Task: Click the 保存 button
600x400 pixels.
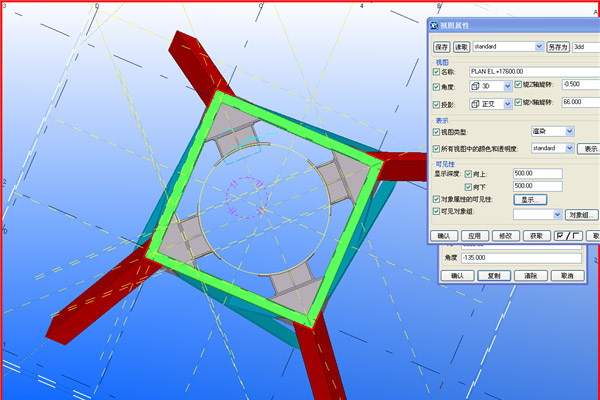Action: [x=441, y=46]
